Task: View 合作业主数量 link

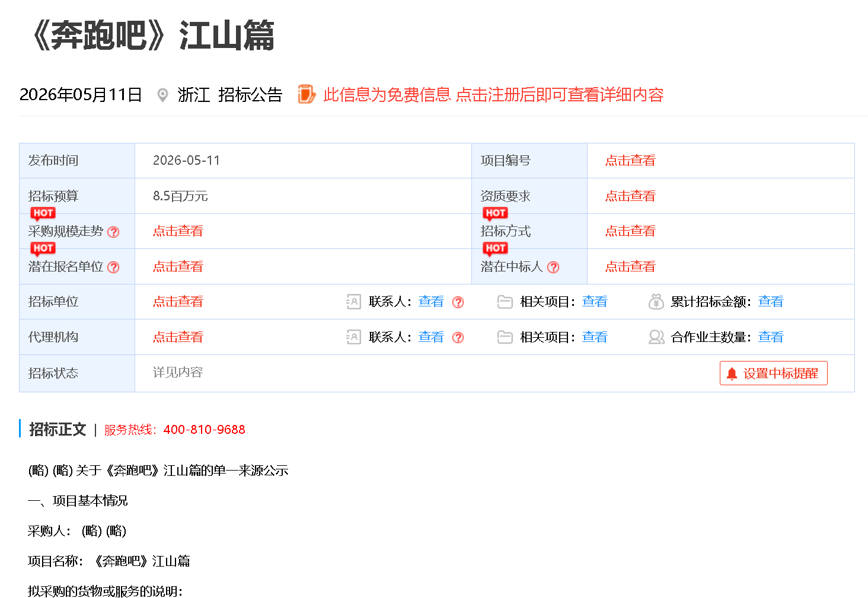Action: (x=771, y=337)
